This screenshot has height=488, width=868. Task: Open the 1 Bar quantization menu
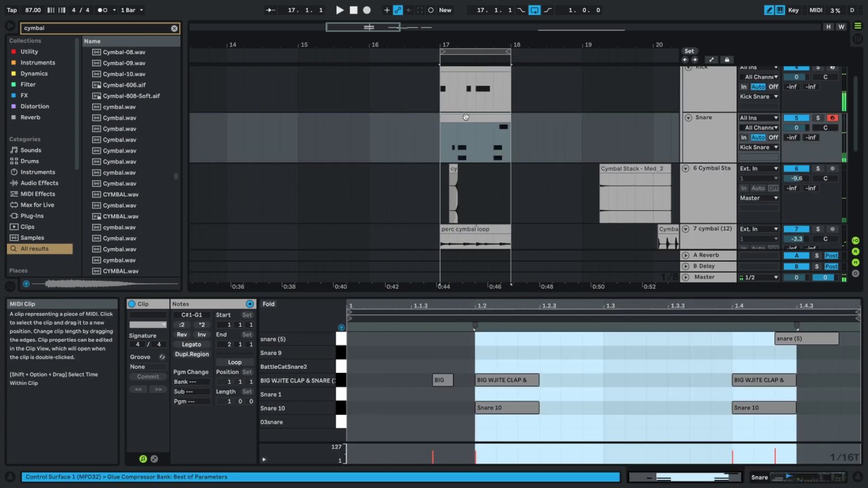pos(130,10)
